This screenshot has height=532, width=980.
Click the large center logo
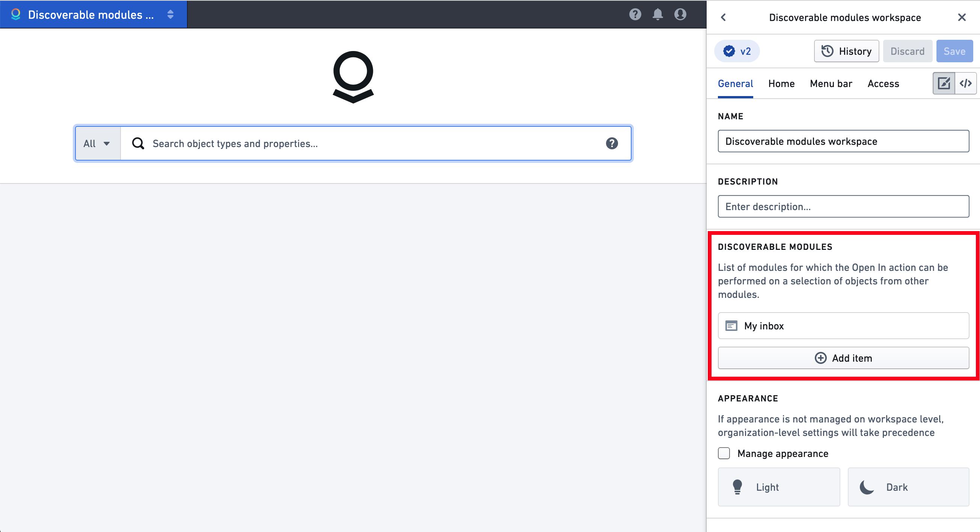(x=353, y=77)
